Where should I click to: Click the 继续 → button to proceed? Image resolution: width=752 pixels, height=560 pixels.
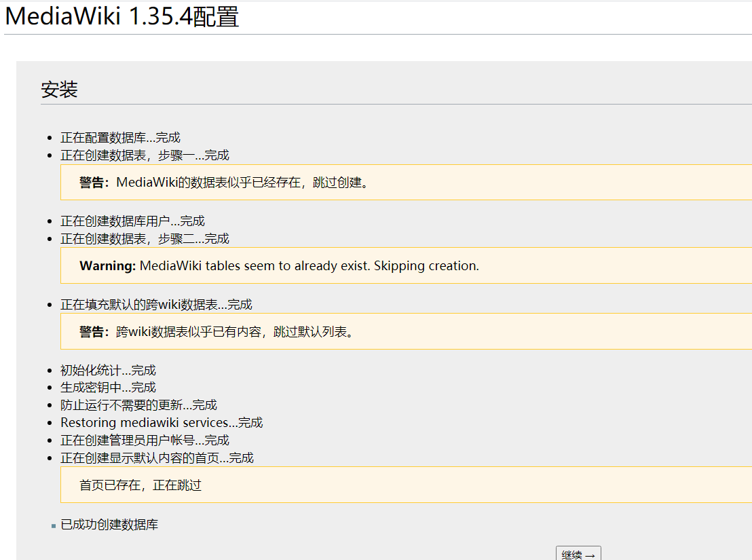tap(578, 553)
